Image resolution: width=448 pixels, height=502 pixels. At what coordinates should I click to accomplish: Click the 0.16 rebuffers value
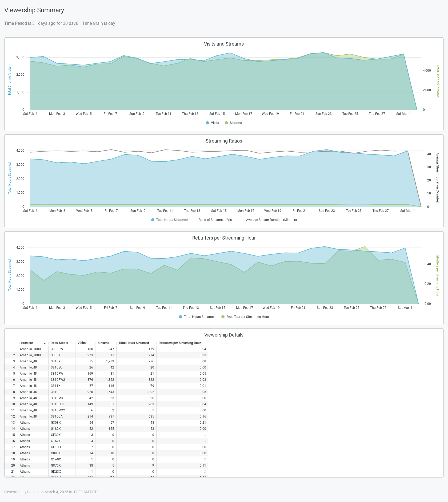(203, 416)
